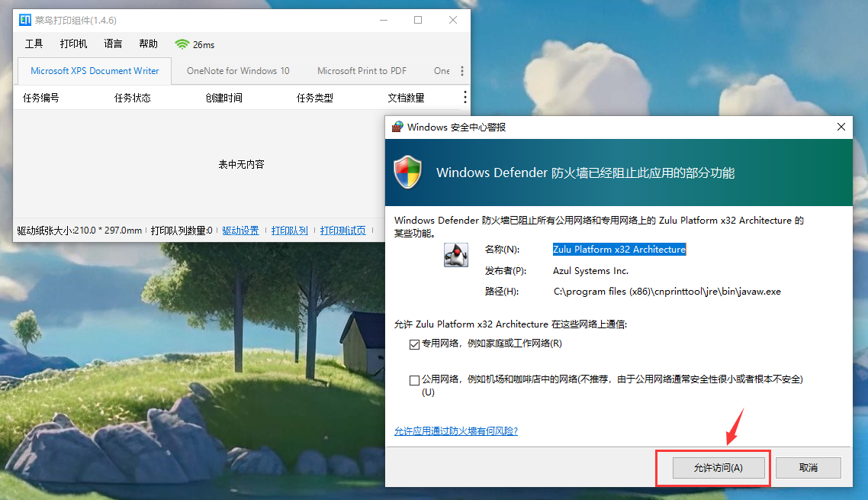Click the highlighted Zulu Platform x32 Architecture name
This screenshot has width=868, height=500.
[619, 250]
